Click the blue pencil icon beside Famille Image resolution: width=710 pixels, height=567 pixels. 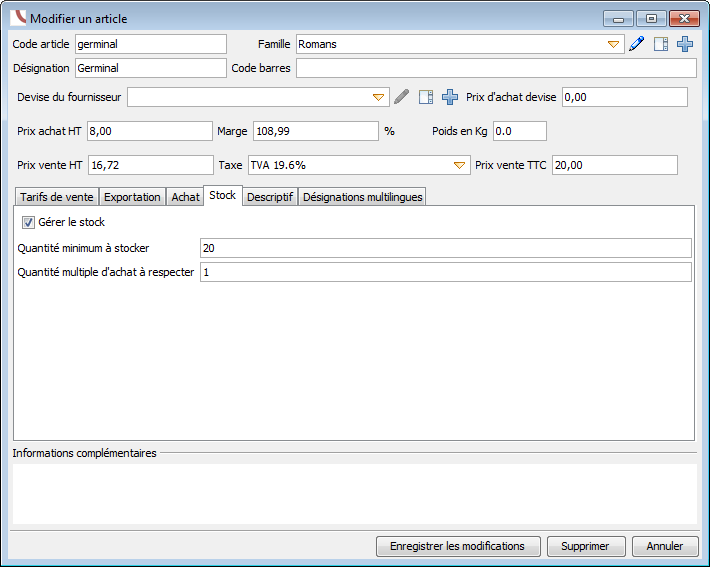click(x=636, y=44)
